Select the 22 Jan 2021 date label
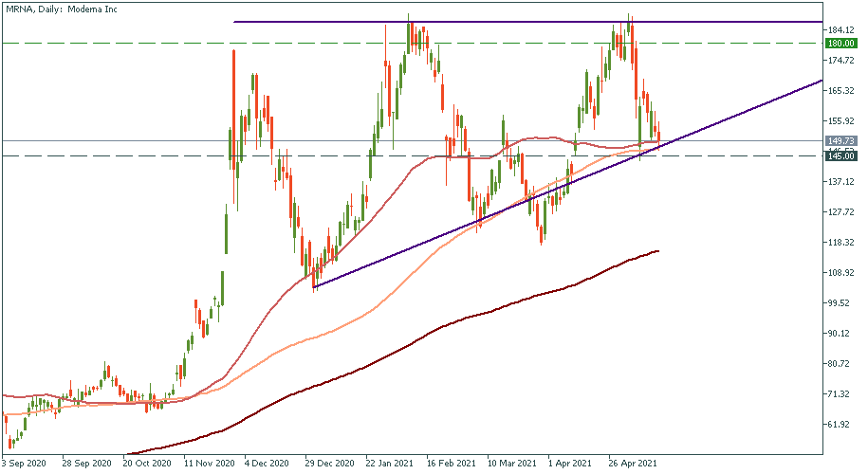 pyautogui.click(x=392, y=465)
